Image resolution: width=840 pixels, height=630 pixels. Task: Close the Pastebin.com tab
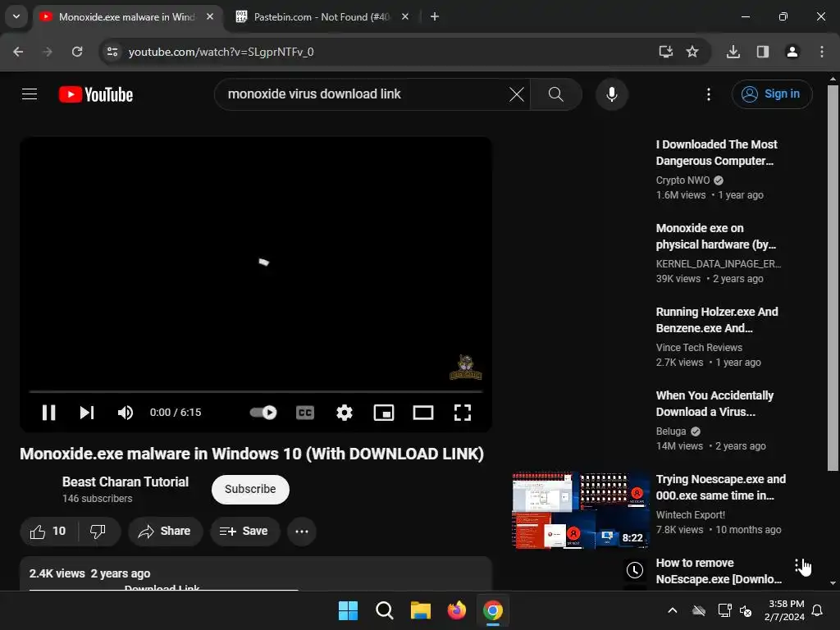coord(405,17)
